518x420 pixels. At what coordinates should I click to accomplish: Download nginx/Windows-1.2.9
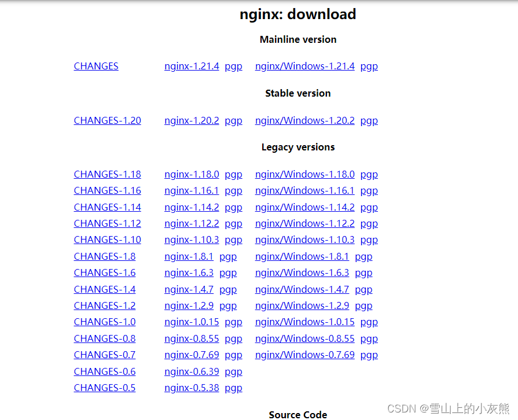(x=302, y=306)
